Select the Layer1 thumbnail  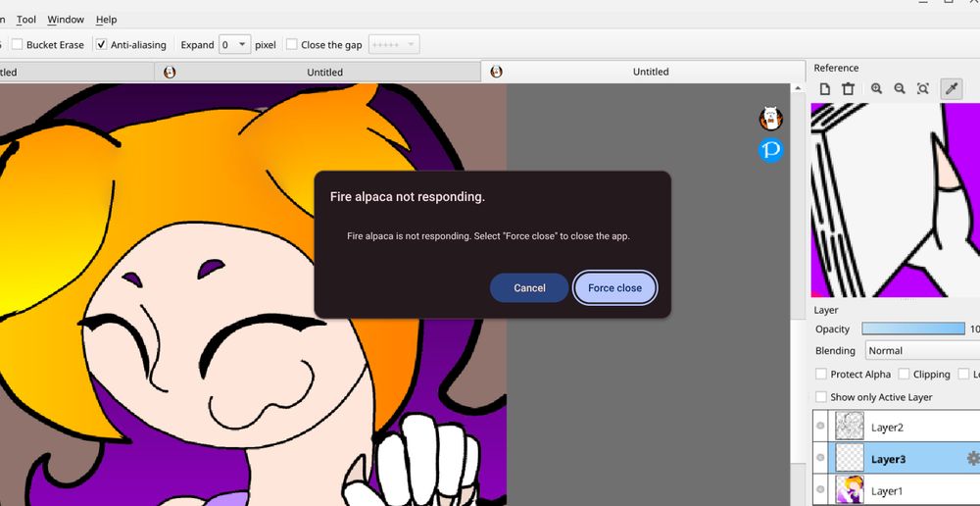(x=850, y=489)
